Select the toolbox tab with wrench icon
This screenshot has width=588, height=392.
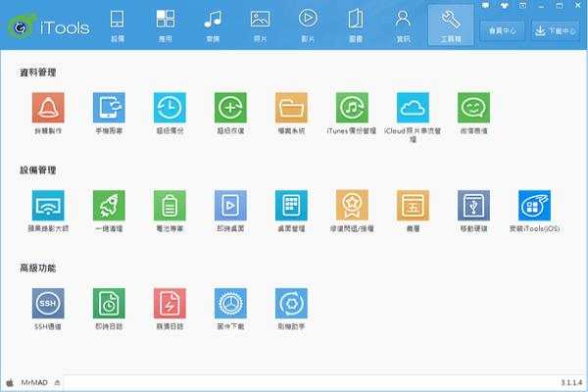pyautogui.click(x=451, y=25)
